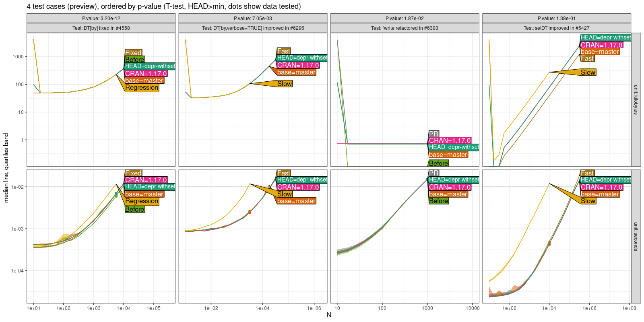Click the y-axis tick '1e-03'

17,229
